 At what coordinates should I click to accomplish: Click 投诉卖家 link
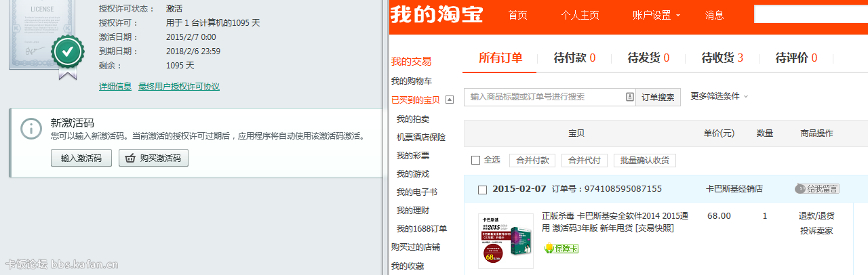[x=816, y=231]
